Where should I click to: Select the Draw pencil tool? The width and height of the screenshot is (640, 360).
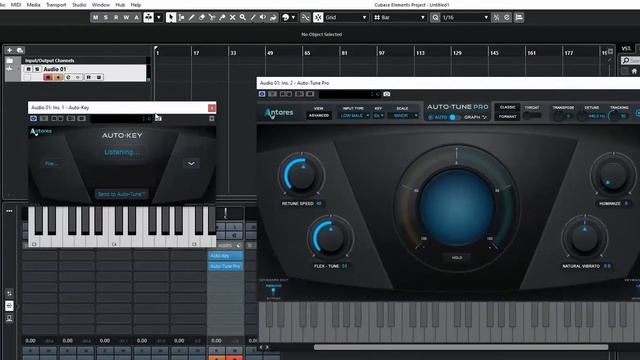(x=191, y=18)
